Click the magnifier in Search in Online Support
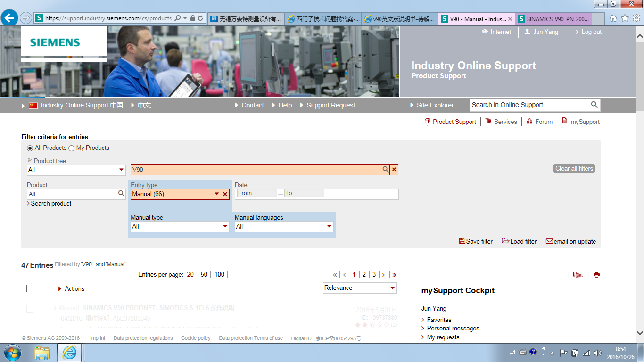 click(594, 105)
